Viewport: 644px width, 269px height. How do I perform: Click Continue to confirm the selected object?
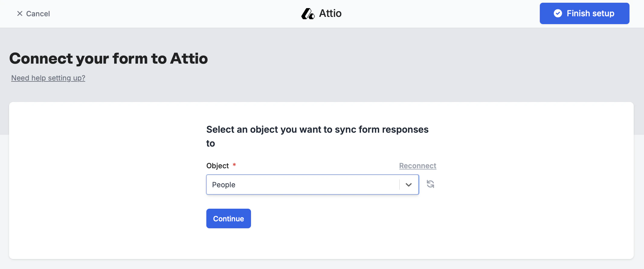[x=228, y=218]
